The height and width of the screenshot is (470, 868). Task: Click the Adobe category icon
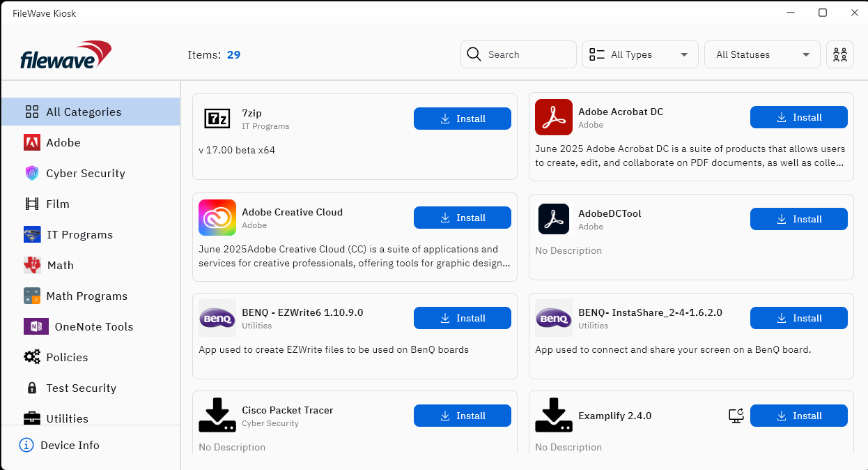tap(32, 142)
